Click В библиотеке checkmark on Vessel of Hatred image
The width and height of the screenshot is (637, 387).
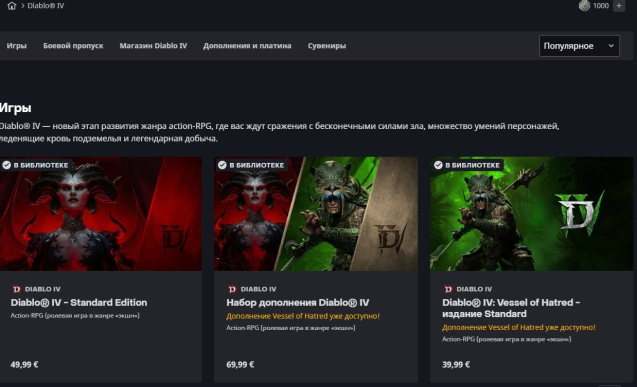tap(438, 165)
